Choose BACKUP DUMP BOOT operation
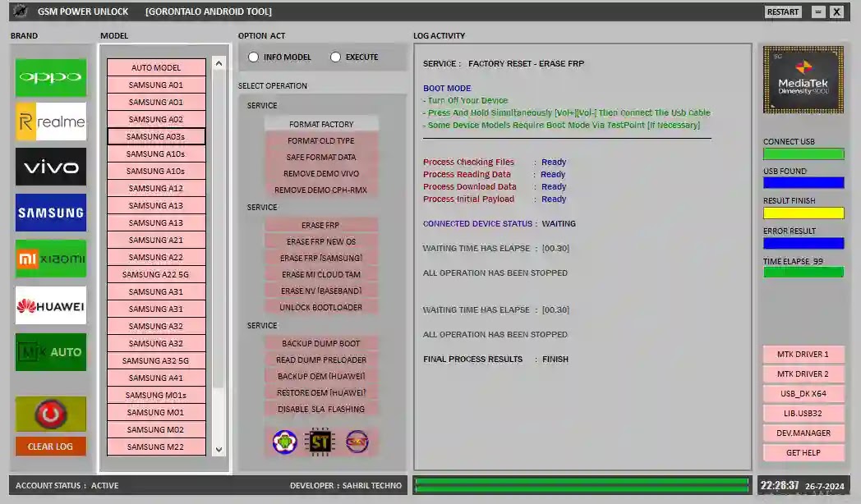861x504 pixels. click(x=321, y=343)
